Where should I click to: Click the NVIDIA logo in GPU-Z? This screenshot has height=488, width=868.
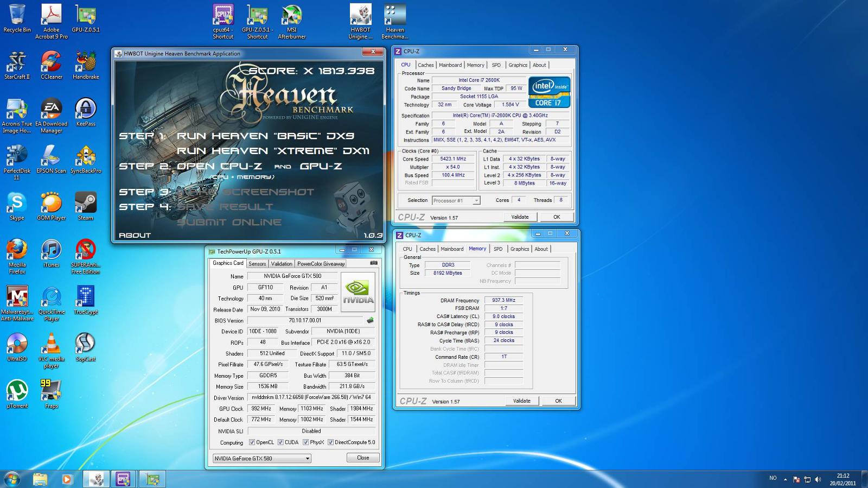point(358,292)
